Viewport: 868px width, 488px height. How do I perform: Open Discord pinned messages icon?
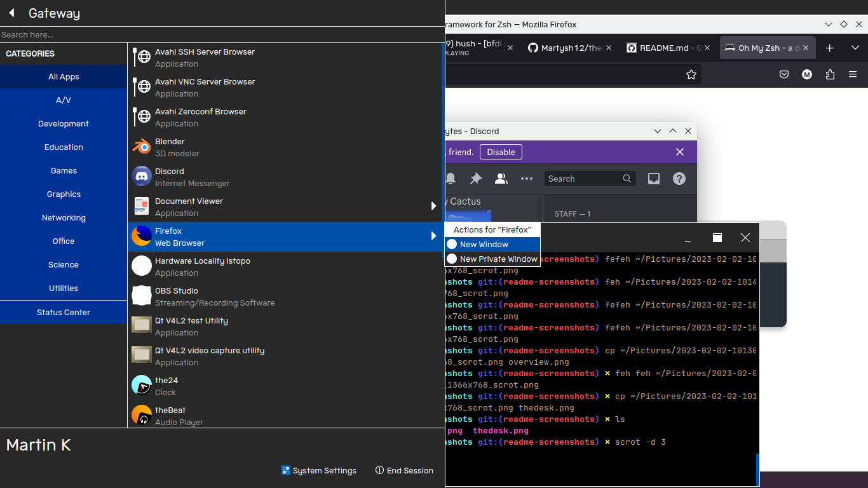[475, 179]
